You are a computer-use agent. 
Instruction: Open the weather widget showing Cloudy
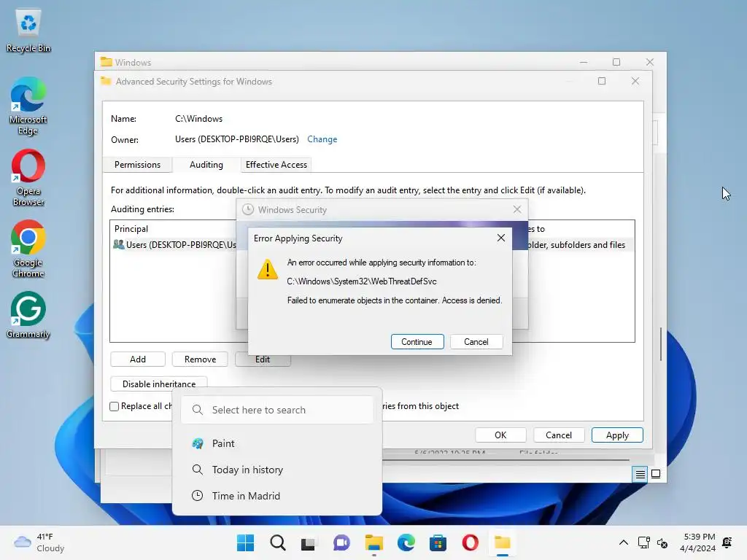coord(39,542)
